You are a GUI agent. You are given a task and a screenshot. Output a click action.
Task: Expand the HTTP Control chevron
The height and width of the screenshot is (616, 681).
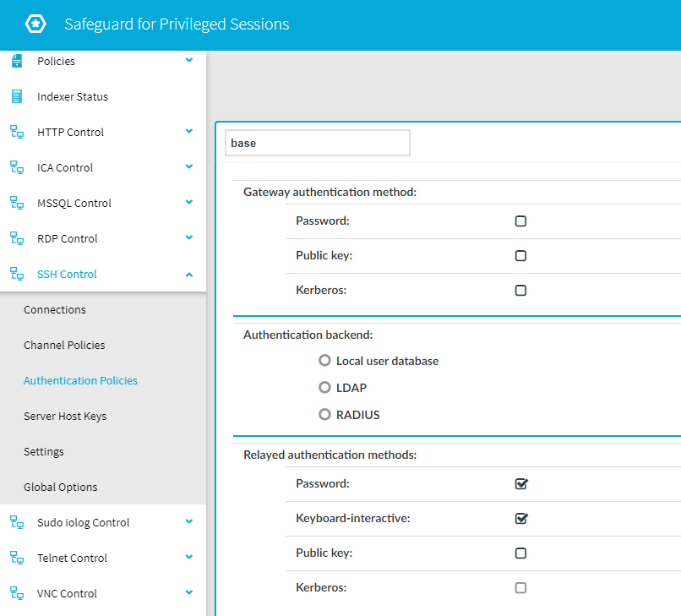tap(189, 131)
